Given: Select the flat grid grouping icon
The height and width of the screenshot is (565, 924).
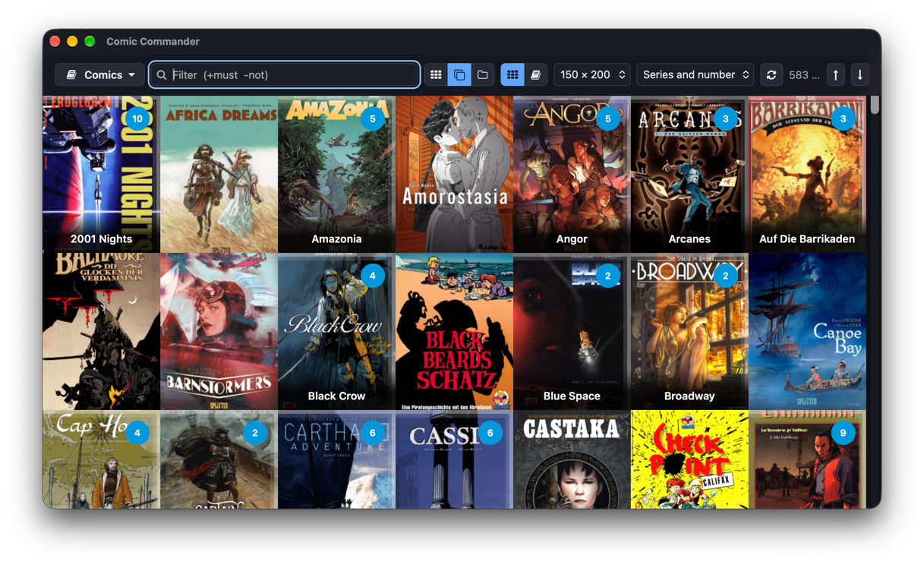Looking at the screenshot, I should tap(436, 74).
